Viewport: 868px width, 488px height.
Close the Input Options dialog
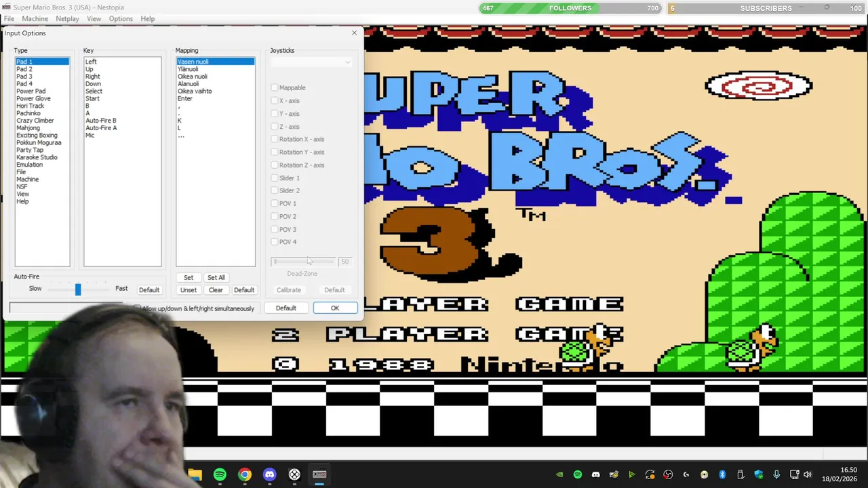click(x=354, y=33)
